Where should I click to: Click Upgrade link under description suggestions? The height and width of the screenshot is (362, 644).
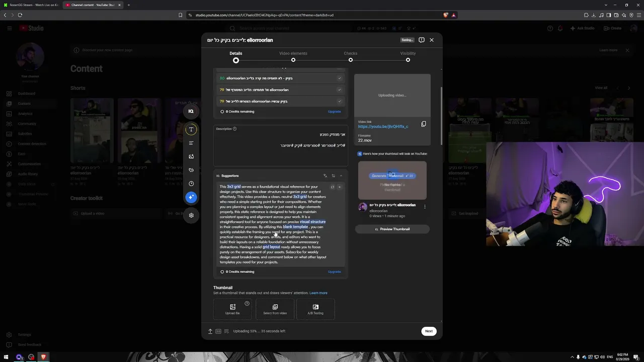(x=334, y=272)
